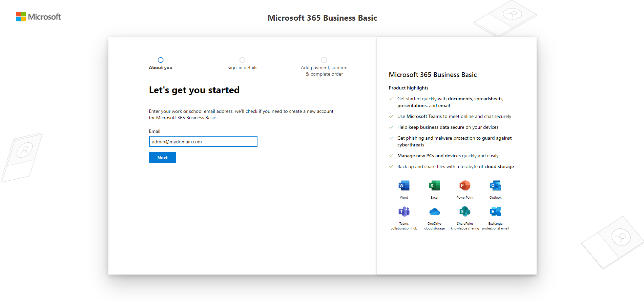Click the 'Enter your work or school email' paragraph

pos(241,114)
